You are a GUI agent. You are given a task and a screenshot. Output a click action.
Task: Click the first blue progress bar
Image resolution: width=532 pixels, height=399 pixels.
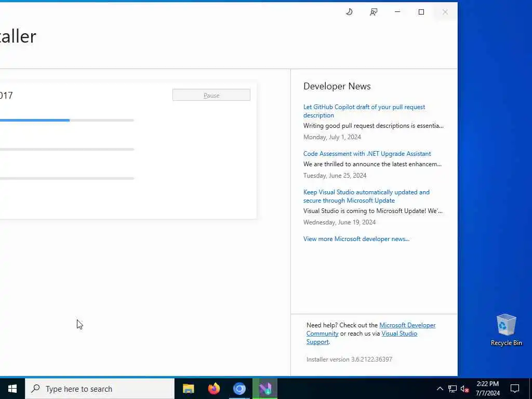tap(67, 120)
